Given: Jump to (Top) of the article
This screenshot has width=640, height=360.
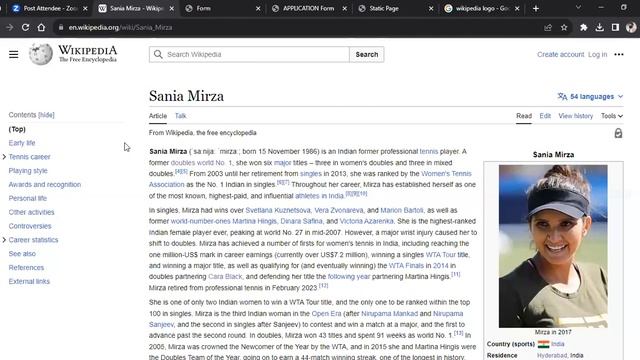Looking at the screenshot, I should pyautogui.click(x=17, y=129).
